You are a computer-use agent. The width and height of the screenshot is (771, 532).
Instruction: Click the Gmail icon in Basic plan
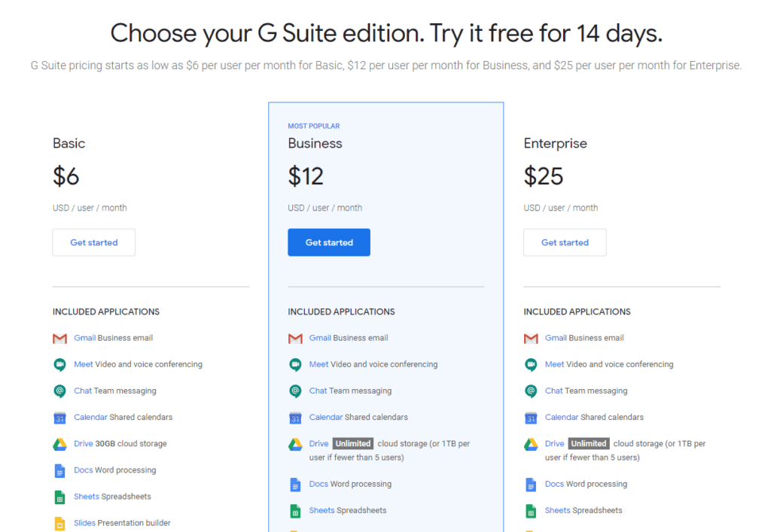click(59, 339)
